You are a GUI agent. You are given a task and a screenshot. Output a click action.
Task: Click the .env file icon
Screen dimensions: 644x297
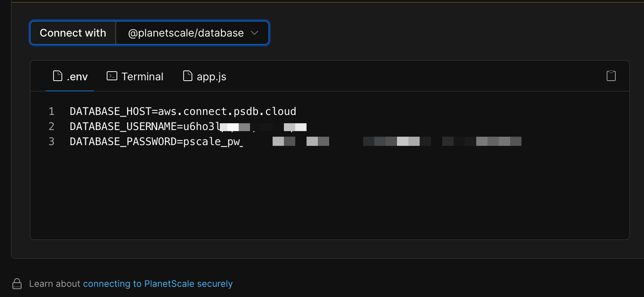[58, 76]
